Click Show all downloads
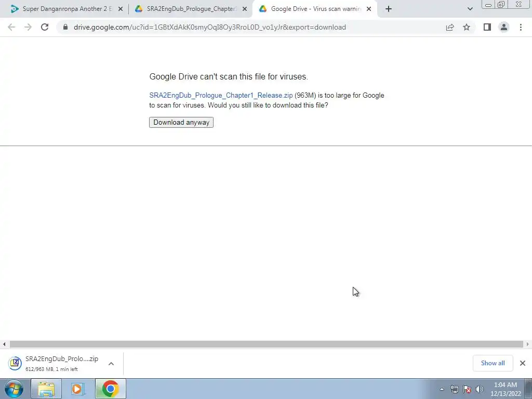The height and width of the screenshot is (399, 532). point(493,363)
